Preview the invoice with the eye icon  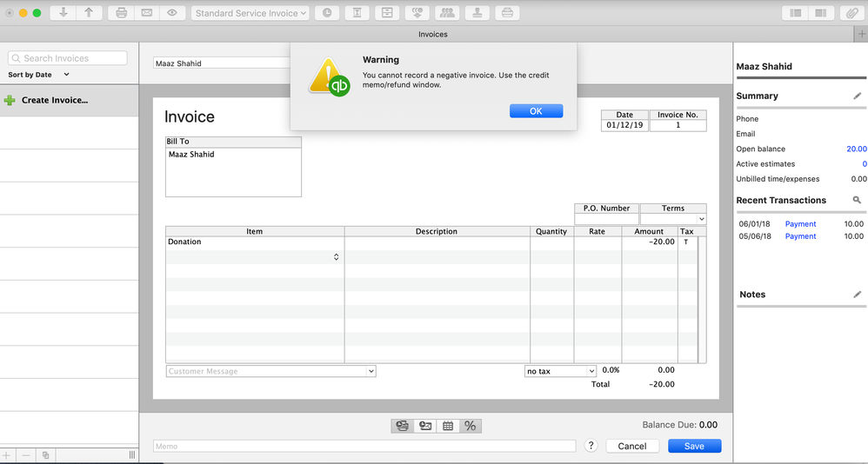pos(172,13)
